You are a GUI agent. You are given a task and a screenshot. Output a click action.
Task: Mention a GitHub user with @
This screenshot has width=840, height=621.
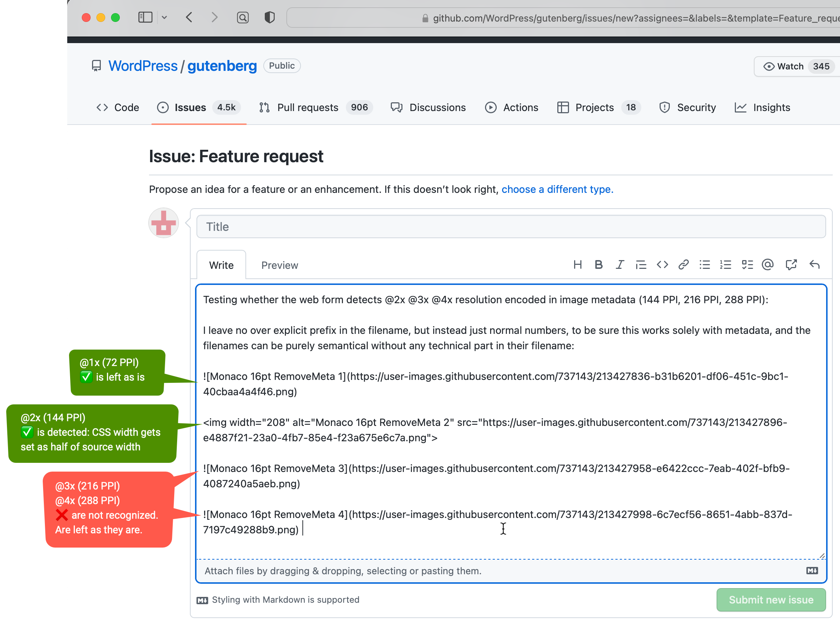pyautogui.click(x=768, y=264)
